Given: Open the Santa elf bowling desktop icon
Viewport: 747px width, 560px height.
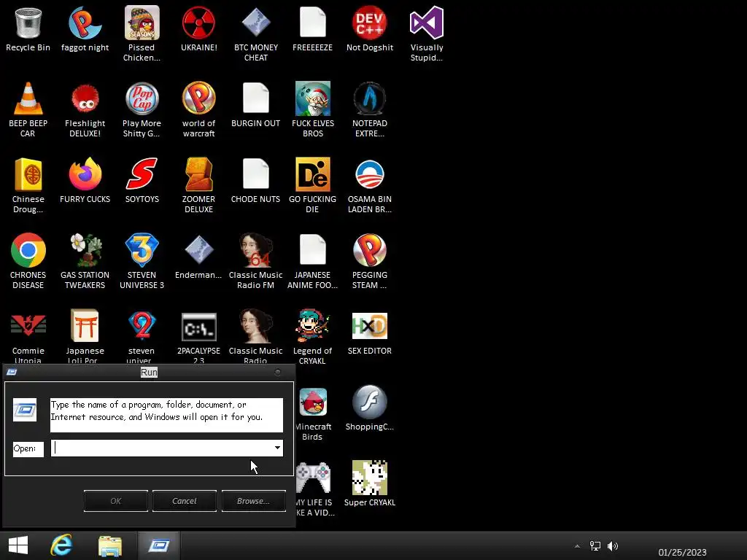Looking at the screenshot, I should [312, 98].
